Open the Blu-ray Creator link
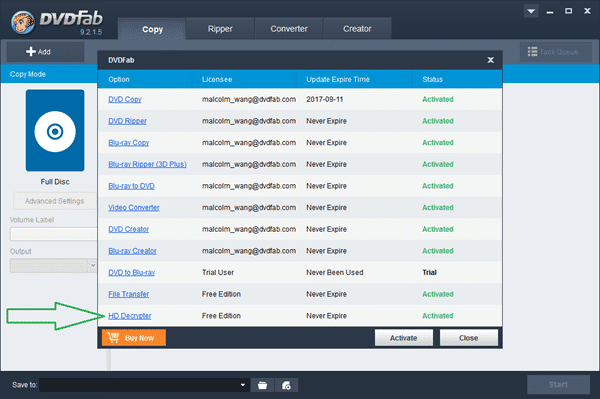This screenshot has width=600, height=399. point(132,251)
